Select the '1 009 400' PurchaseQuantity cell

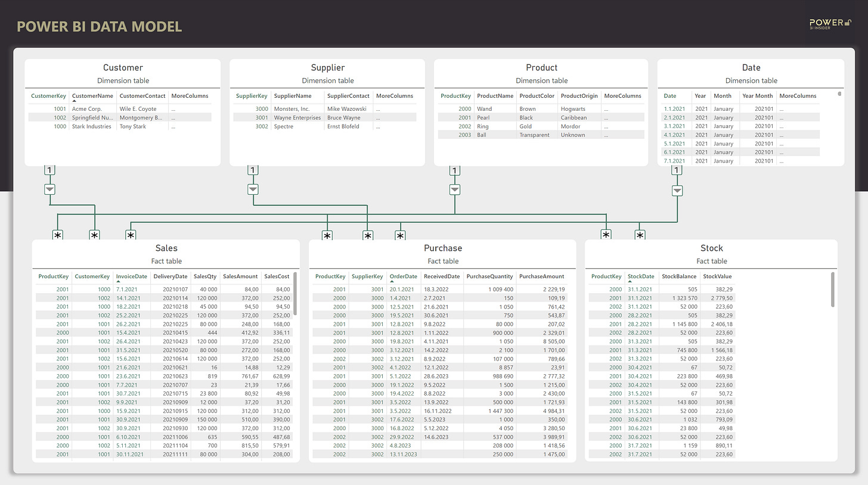[x=500, y=289]
